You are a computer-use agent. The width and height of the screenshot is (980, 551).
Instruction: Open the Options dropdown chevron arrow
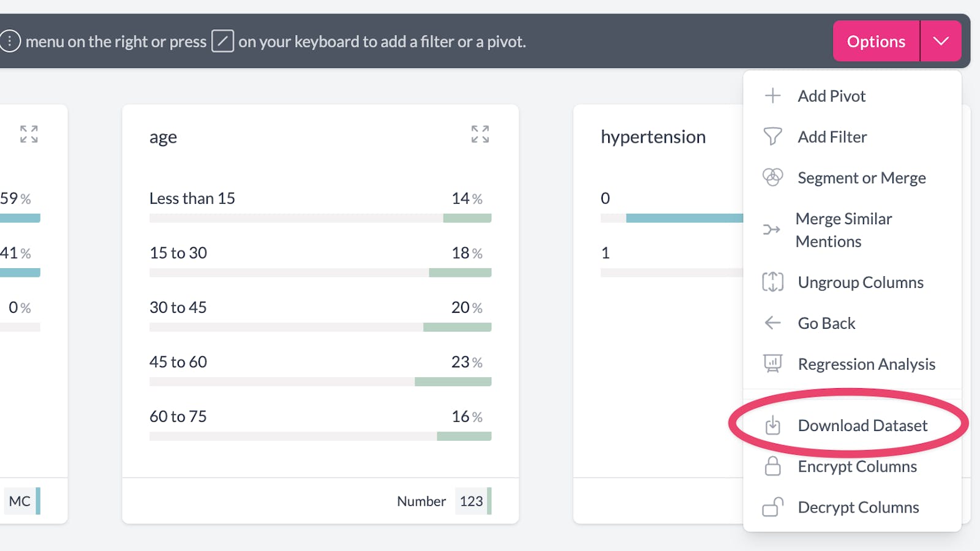point(941,41)
